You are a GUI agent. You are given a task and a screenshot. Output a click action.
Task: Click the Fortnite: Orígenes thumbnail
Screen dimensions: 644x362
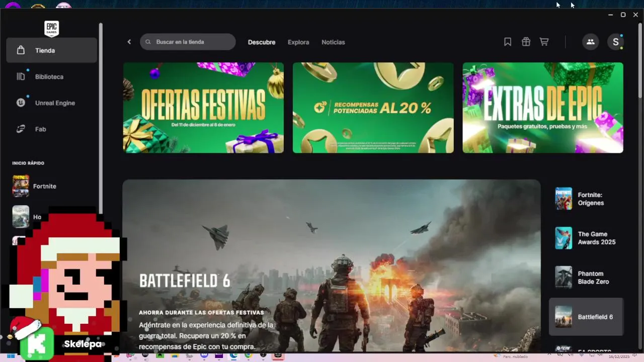click(x=563, y=199)
